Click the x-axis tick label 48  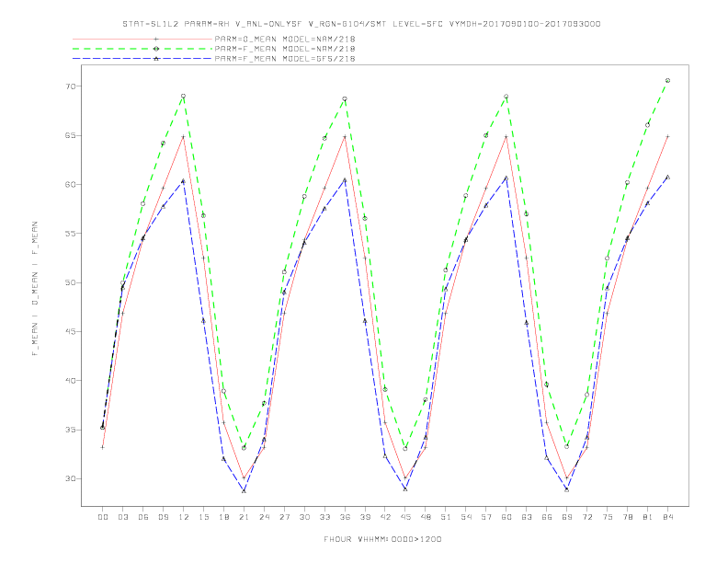click(426, 517)
